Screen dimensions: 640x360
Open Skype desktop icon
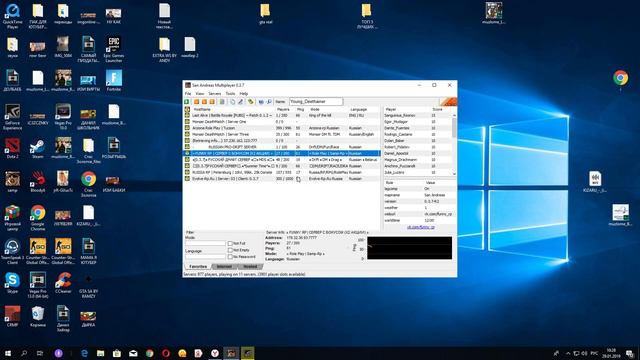click(x=12, y=283)
